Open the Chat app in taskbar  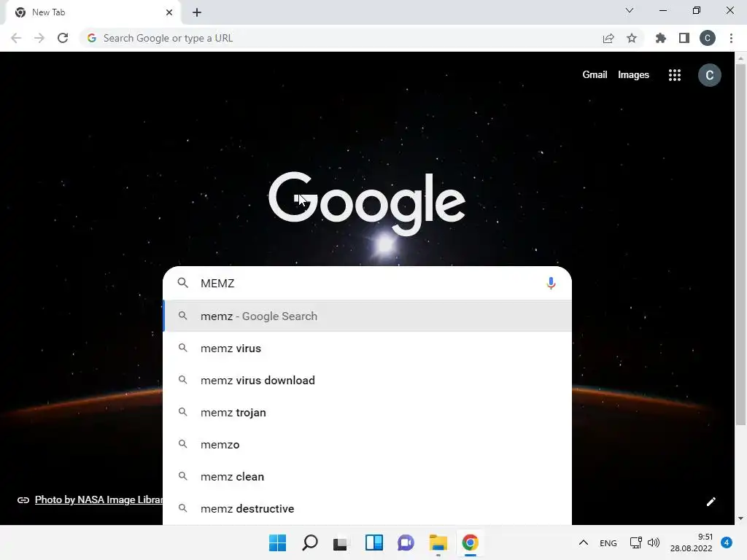[x=406, y=542]
